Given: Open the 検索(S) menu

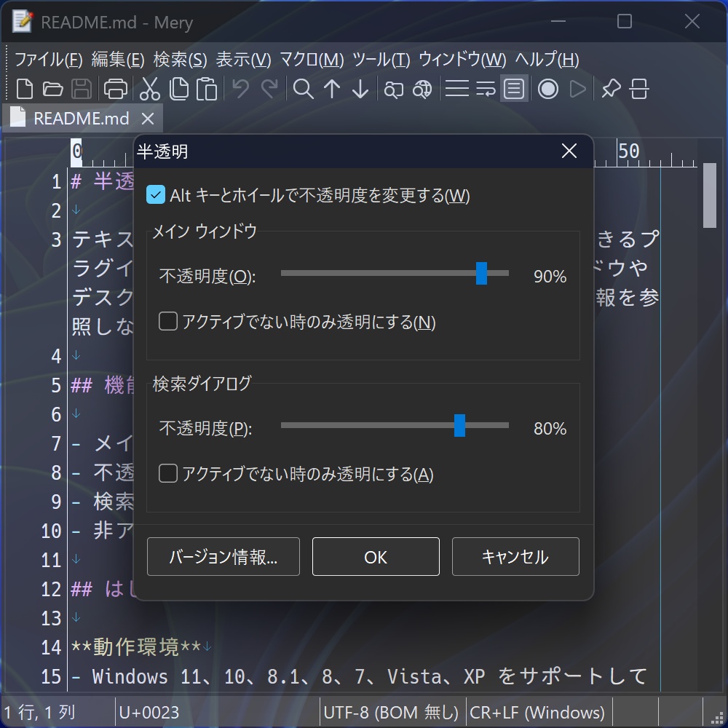Looking at the screenshot, I should tap(180, 60).
